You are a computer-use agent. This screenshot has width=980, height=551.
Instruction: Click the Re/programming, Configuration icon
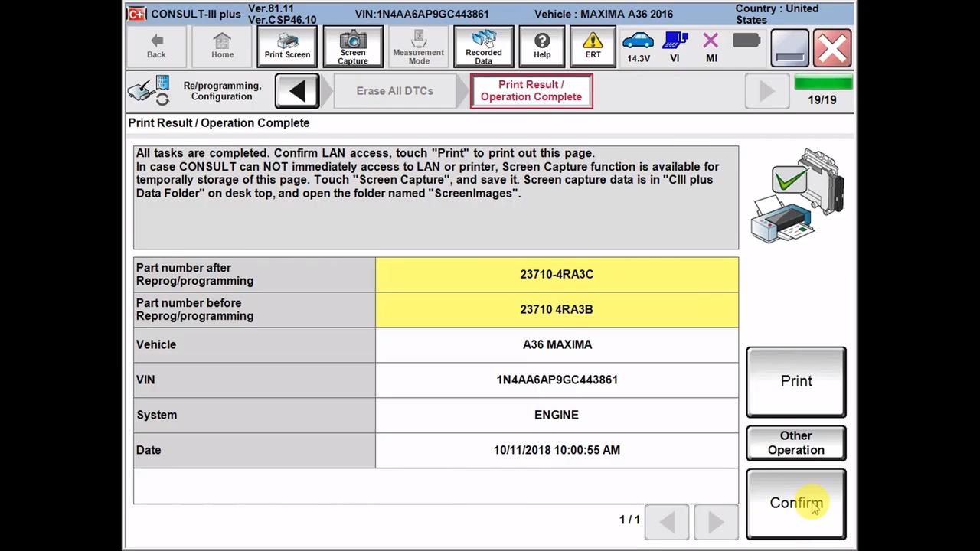149,90
